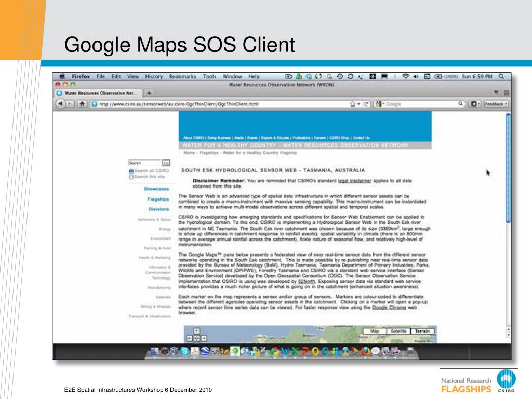Open the bookmark star dropdown arrow

coord(358,104)
